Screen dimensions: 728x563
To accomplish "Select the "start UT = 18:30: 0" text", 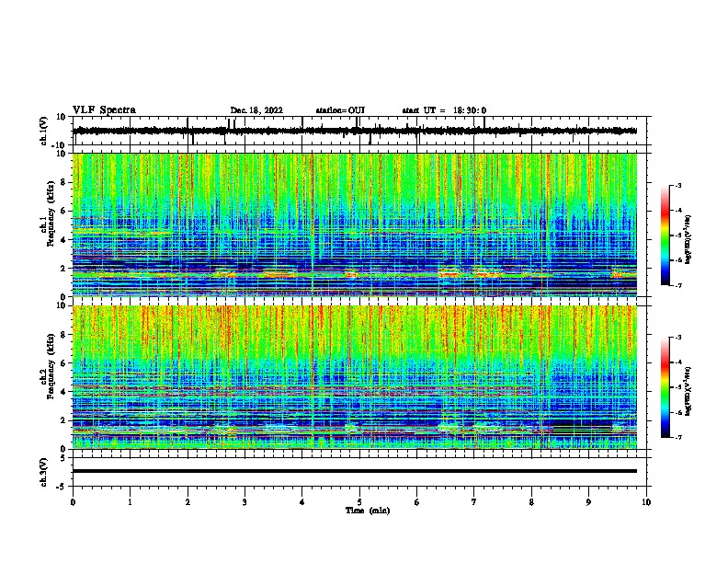I will (x=444, y=110).
